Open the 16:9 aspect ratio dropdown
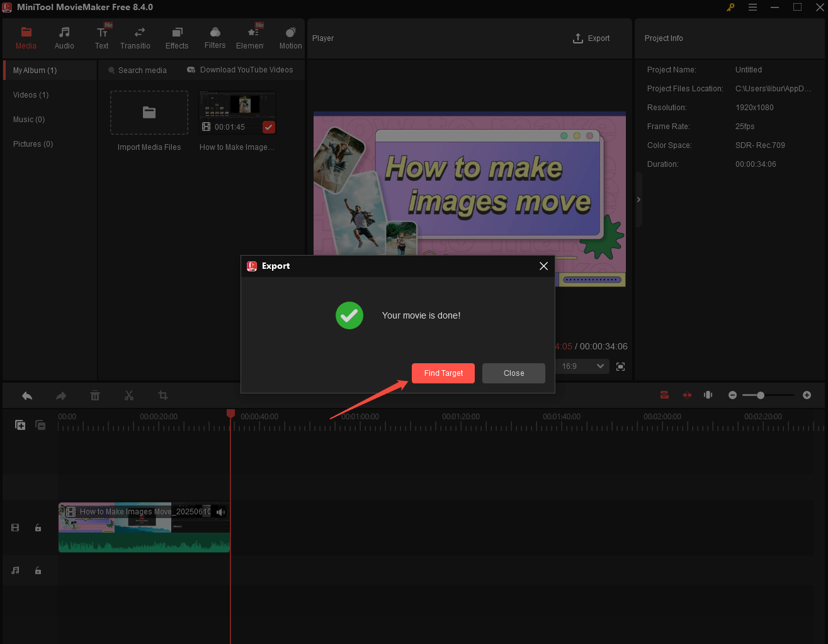Viewport: 828px width, 644px height. click(582, 366)
